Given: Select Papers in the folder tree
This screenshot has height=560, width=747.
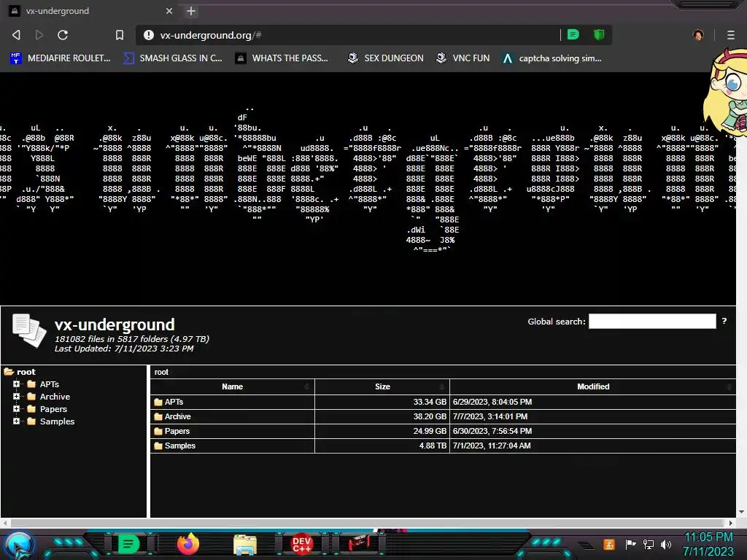Looking at the screenshot, I should click(x=53, y=409).
